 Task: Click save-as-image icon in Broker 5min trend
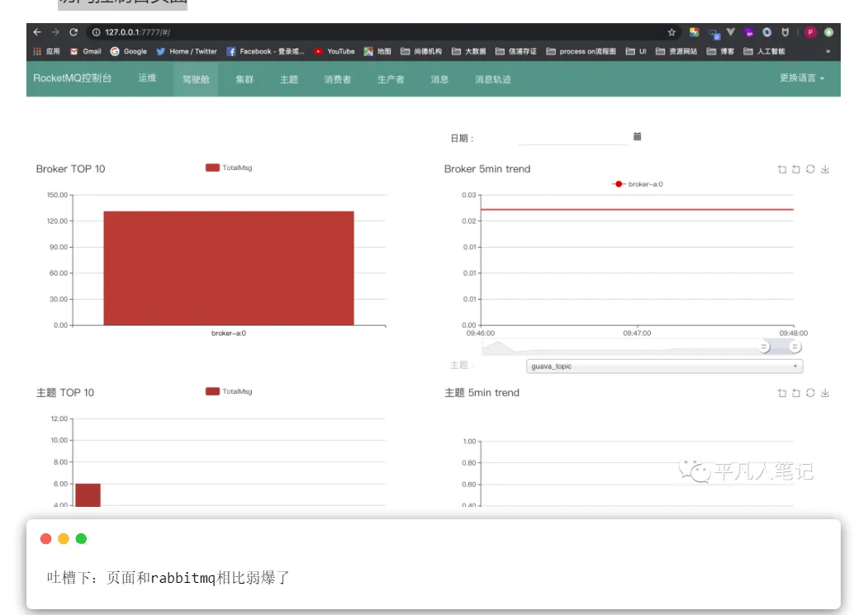(825, 169)
